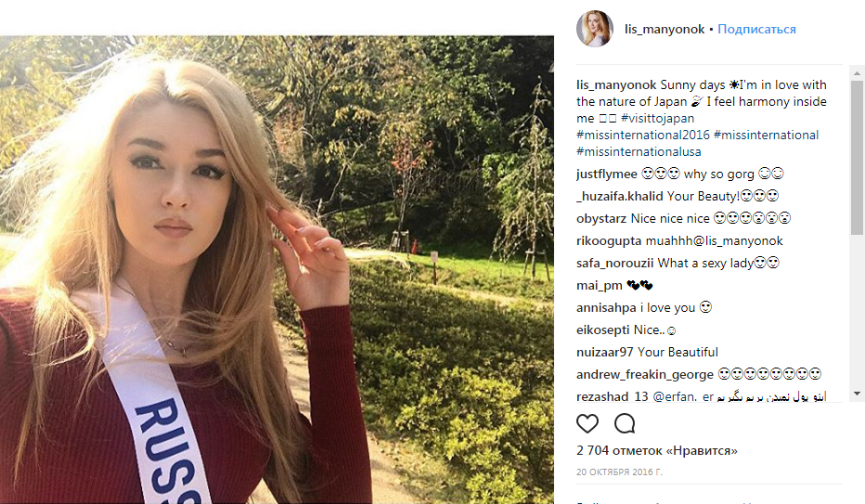Image resolution: width=865 pixels, height=504 pixels.
Task: Click Подписаться to follow the account
Action: pyautogui.click(x=756, y=30)
